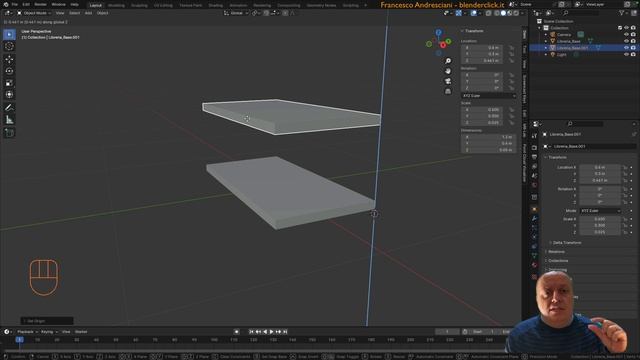Open the Blender logo app menu
The image size is (640, 360).
[5, 4]
